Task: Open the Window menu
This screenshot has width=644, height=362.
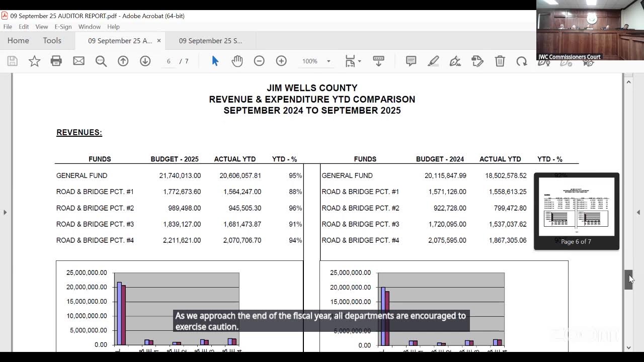Action: coord(90,27)
